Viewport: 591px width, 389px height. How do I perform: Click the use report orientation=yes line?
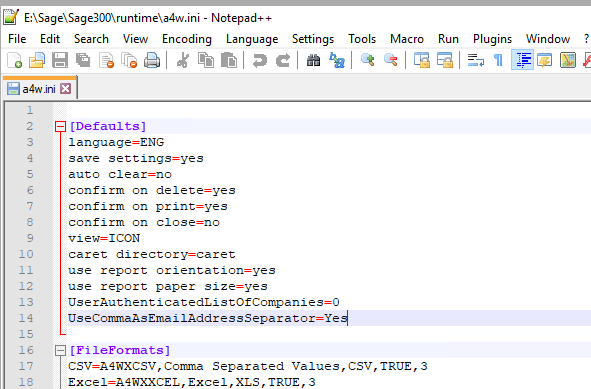pos(172,270)
